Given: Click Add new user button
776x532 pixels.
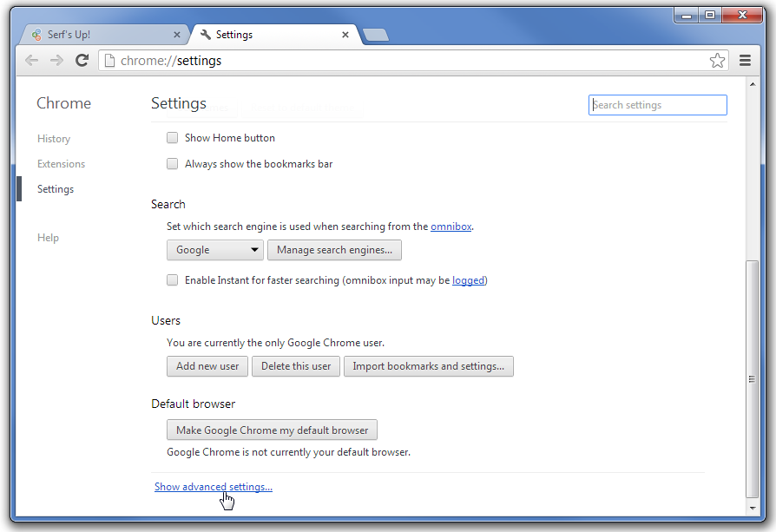Looking at the screenshot, I should click(207, 366).
